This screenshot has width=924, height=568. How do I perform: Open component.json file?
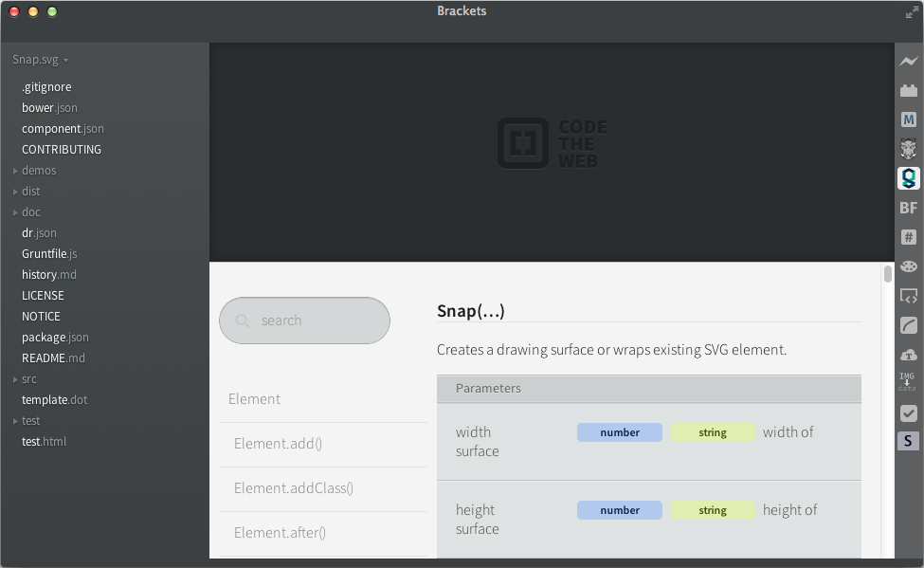pos(63,129)
